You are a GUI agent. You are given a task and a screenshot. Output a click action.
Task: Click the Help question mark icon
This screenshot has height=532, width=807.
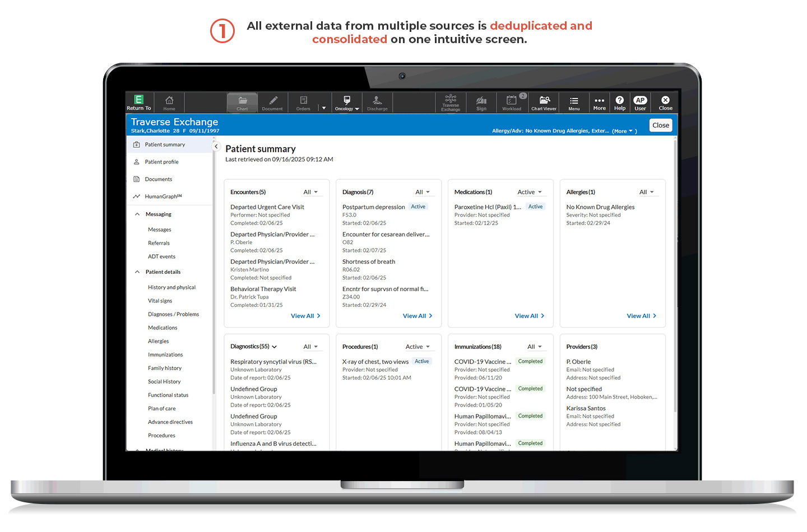pyautogui.click(x=619, y=102)
